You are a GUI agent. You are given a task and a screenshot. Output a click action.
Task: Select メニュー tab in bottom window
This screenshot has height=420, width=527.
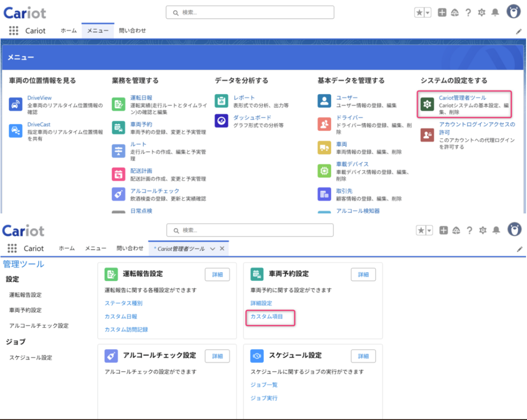click(x=95, y=248)
